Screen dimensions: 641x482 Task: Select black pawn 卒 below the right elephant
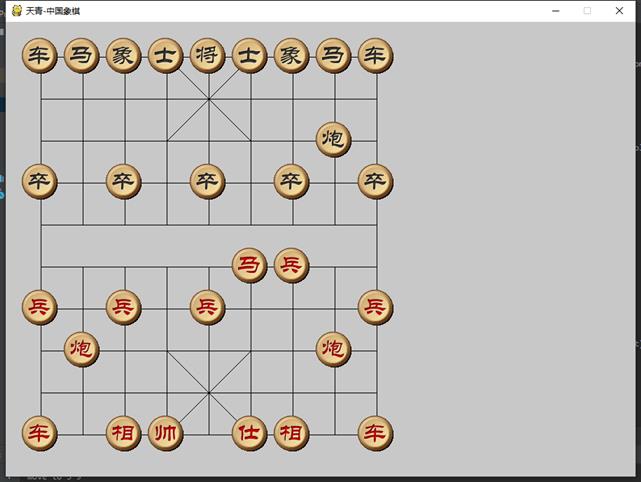tap(291, 182)
